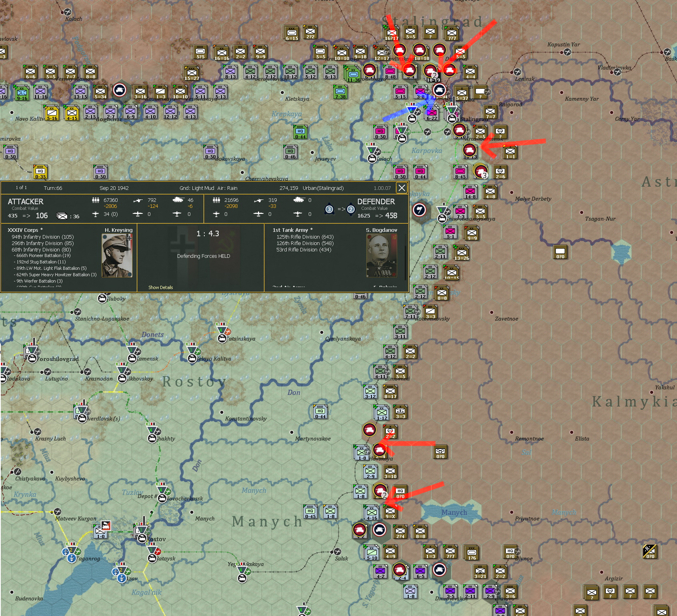Image resolution: width=677 pixels, height=616 pixels.
Task: Click the Show Details link in the combat window
Action: (160, 287)
